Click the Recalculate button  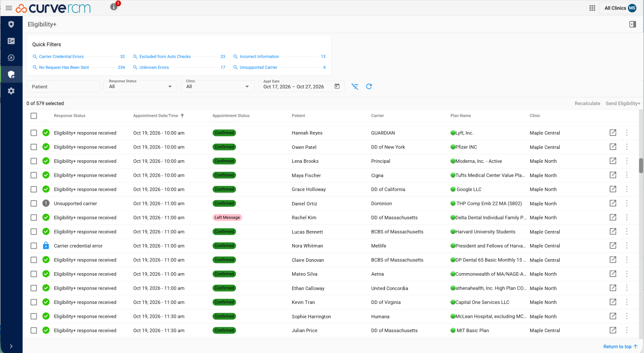587,103
